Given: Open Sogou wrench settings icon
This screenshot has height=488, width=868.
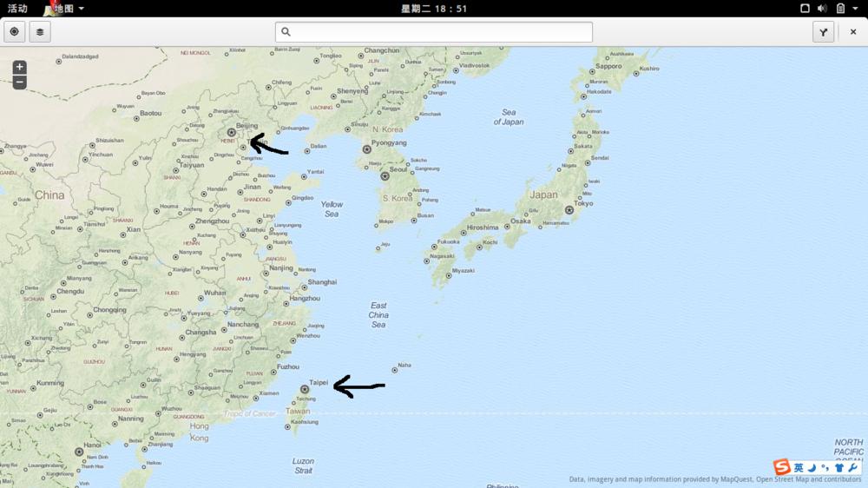Looking at the screenshot, I should [852, 467].
